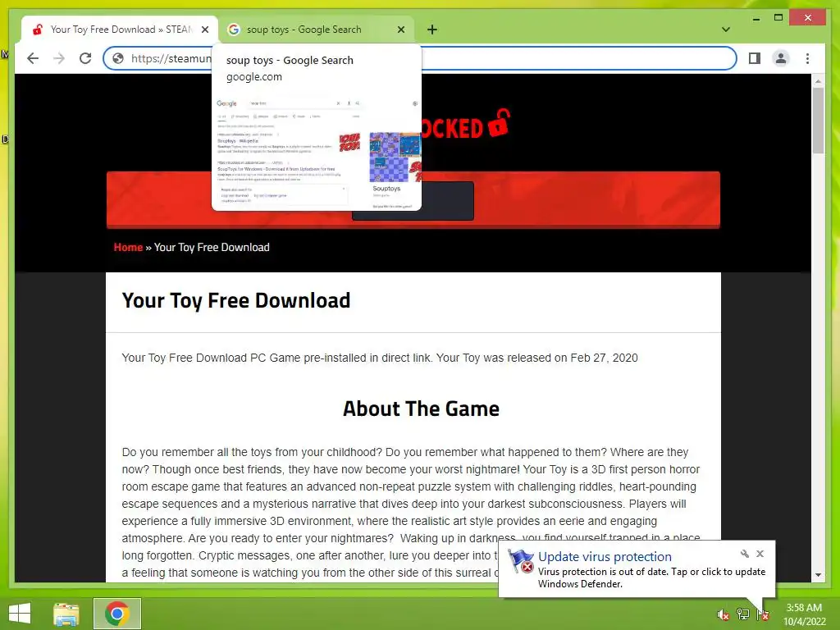Click the Chrome taskbar icon
Viewport: 840px width, 630px height.
[x=117, y=614]
